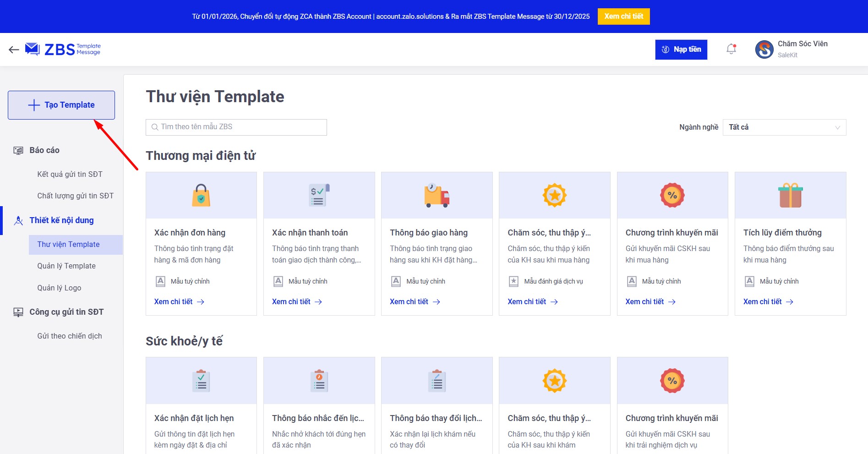Open Gửi theo chiến dịch in sidebar
This screenshot has height=454, width=868.
(70, 336)
